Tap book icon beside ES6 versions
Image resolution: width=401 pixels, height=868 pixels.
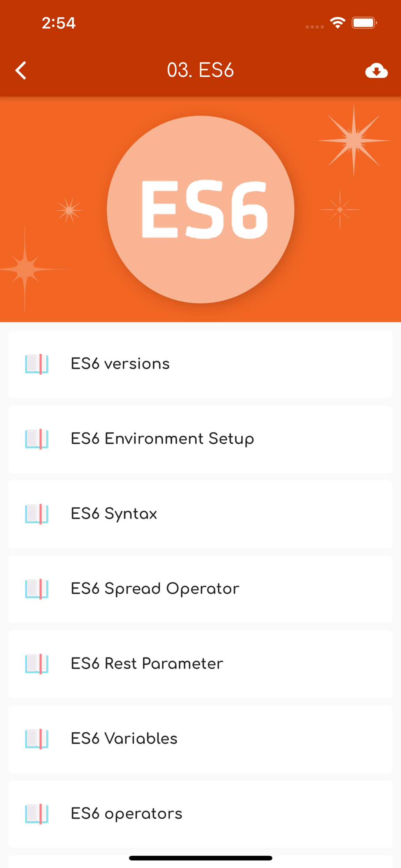click(x=37, y=364)
